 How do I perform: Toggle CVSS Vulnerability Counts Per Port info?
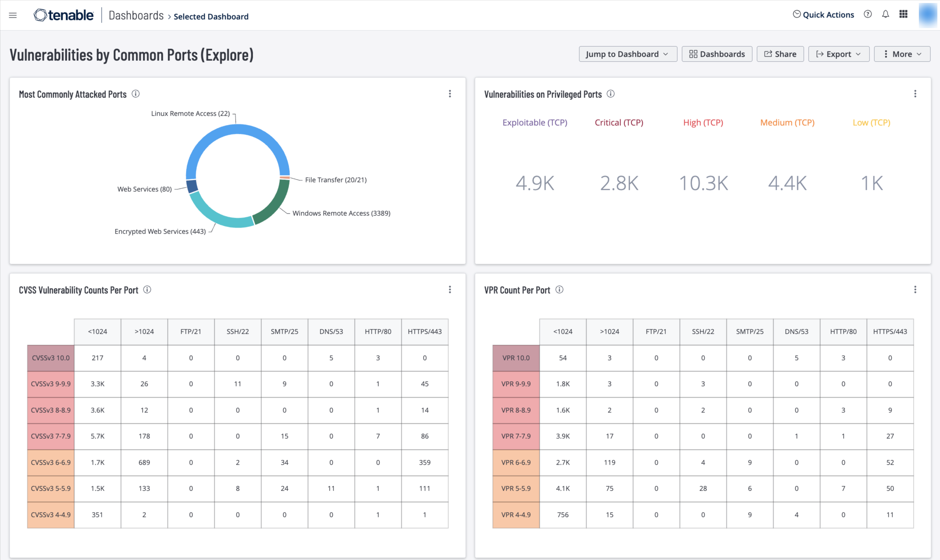click(x=148, y=289)
